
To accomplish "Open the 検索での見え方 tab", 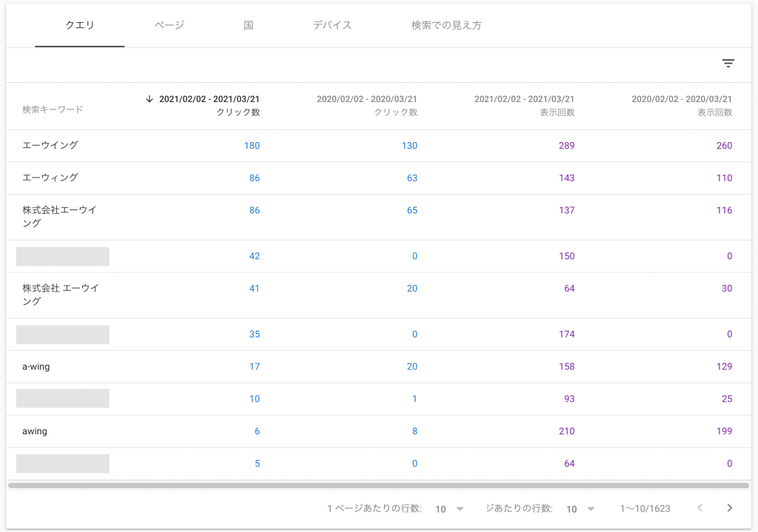I will coord(446,25).
